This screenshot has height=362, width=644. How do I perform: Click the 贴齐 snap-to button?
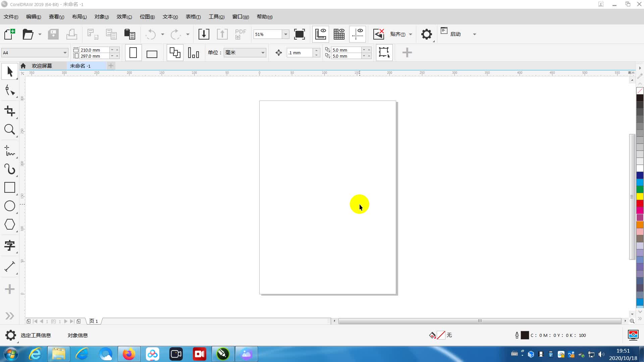(x=397, y=34)
